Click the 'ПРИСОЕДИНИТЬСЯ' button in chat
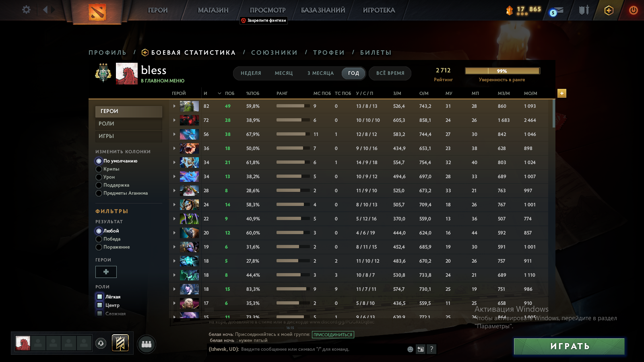644x362 pixels. click(333, 335)
